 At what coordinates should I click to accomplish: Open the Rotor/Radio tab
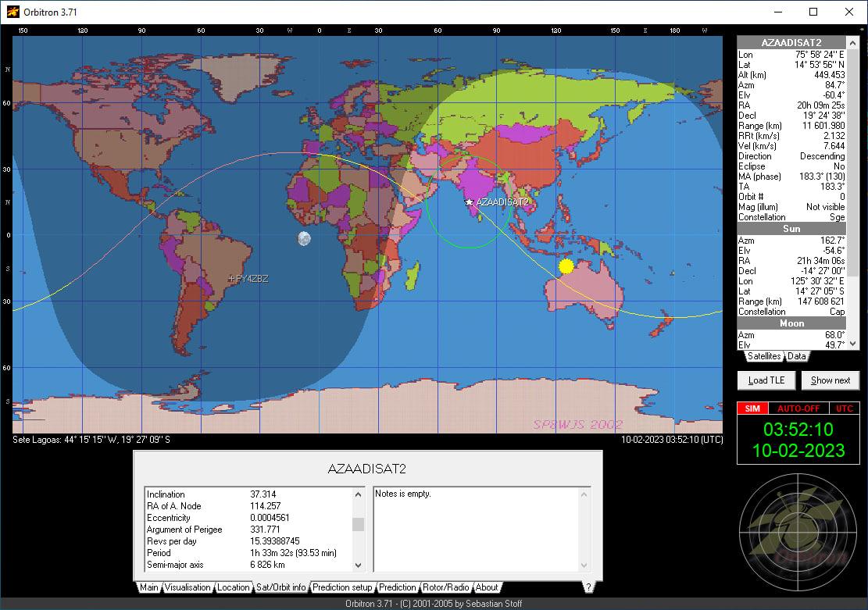[x=445, y=587]
